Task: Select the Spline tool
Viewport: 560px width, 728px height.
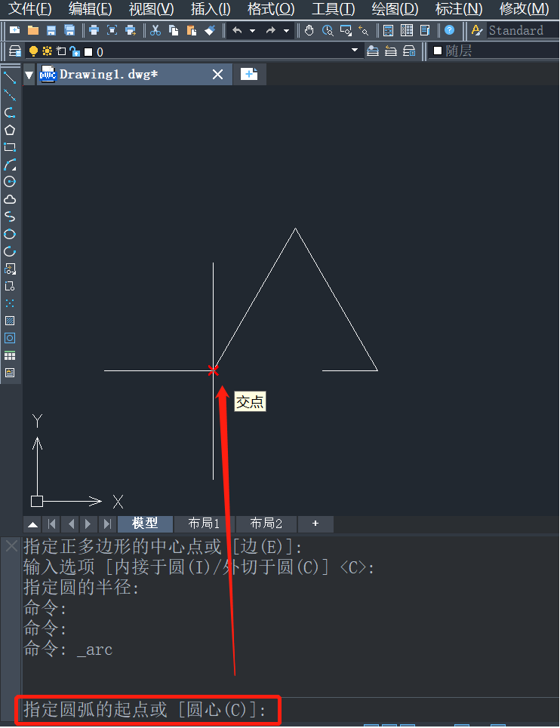Action: tap(10, 217)
